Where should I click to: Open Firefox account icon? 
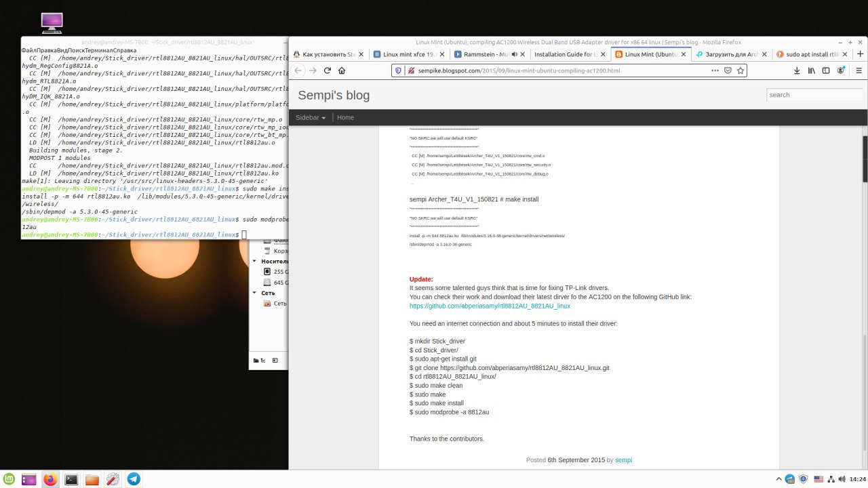coord(841,70)
